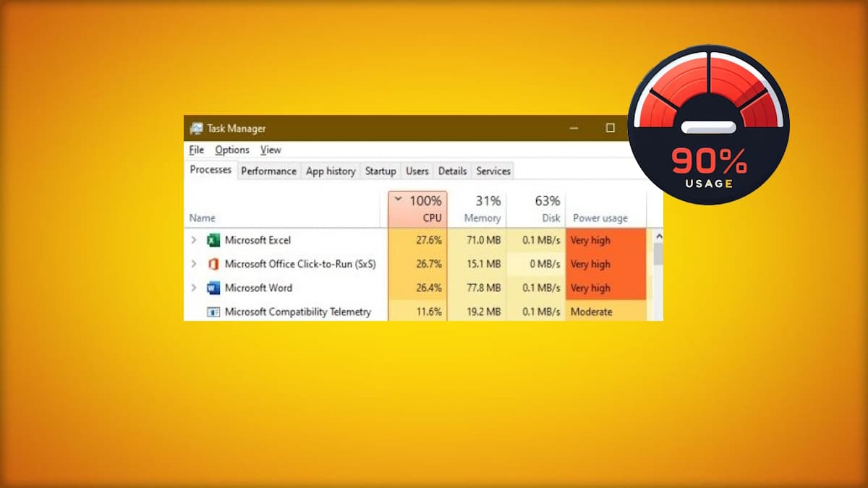
Task: Sort by the Memory column header
Action: point(477,210)
